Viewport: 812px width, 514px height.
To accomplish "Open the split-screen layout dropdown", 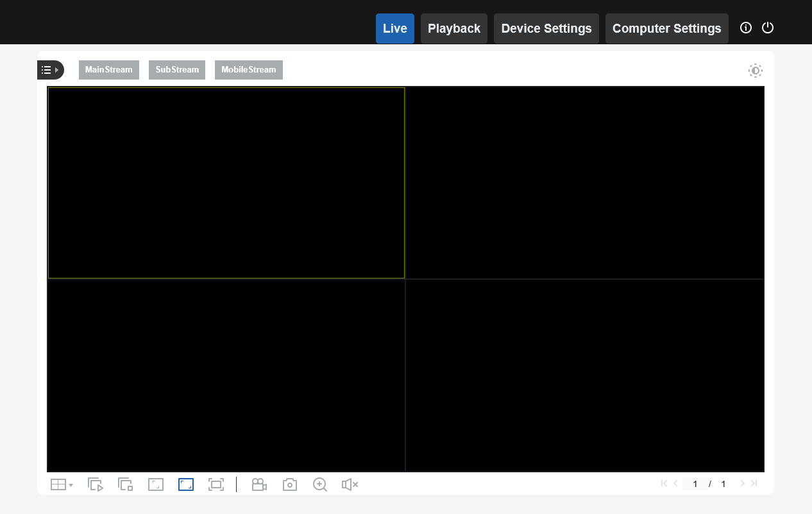I will (x=62, y=484).
